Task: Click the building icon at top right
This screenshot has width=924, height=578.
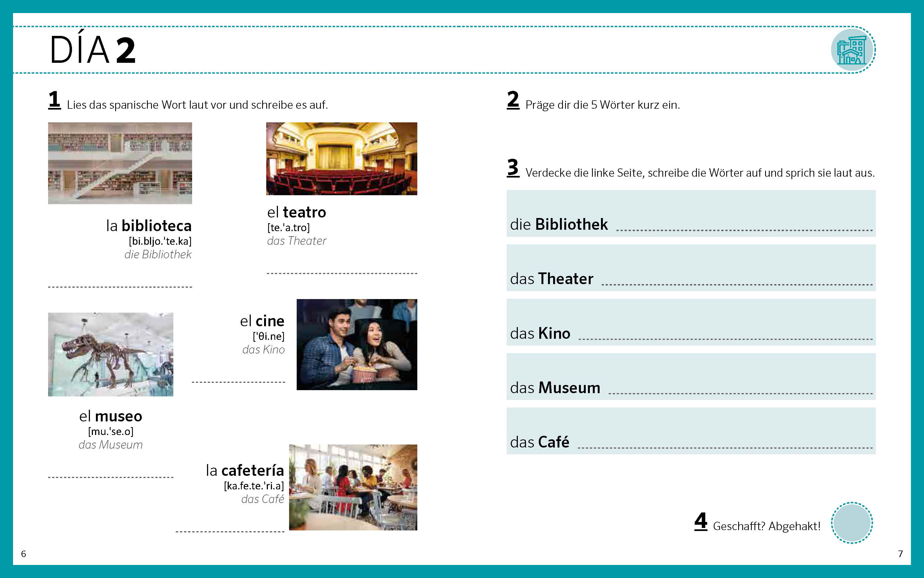Action: 852,50
